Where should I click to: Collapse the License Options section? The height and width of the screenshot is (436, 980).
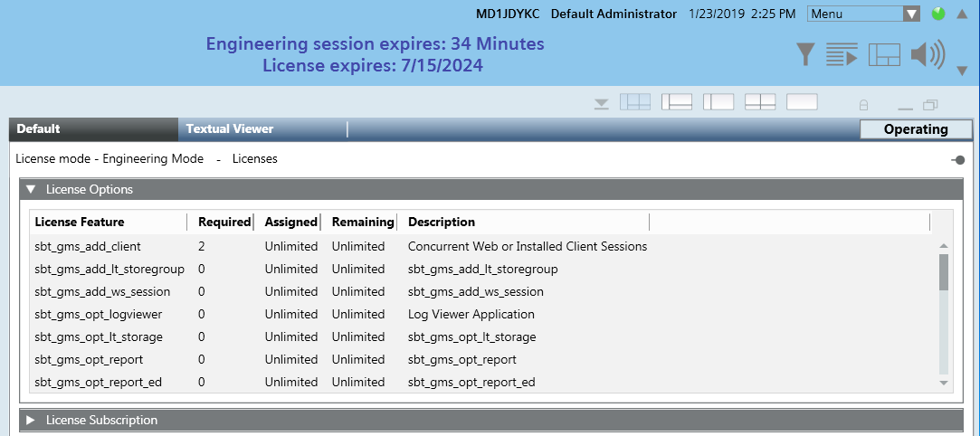pos(31,190)
